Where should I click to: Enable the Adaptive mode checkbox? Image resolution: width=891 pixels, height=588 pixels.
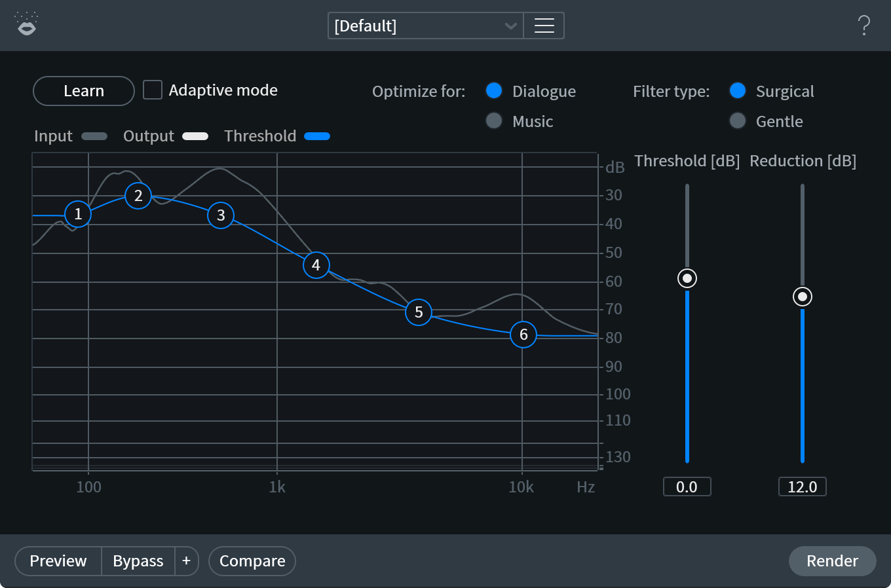[x=153, y=90]
